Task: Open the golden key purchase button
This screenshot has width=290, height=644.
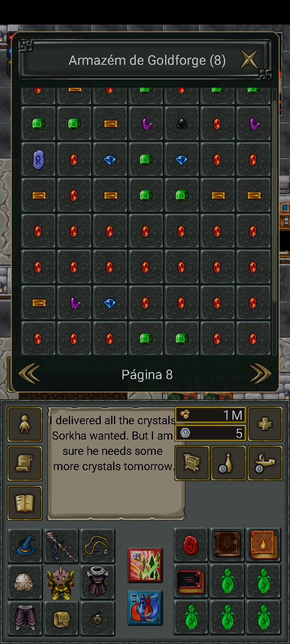Action: pyautogui.click(x=265, y=463)
